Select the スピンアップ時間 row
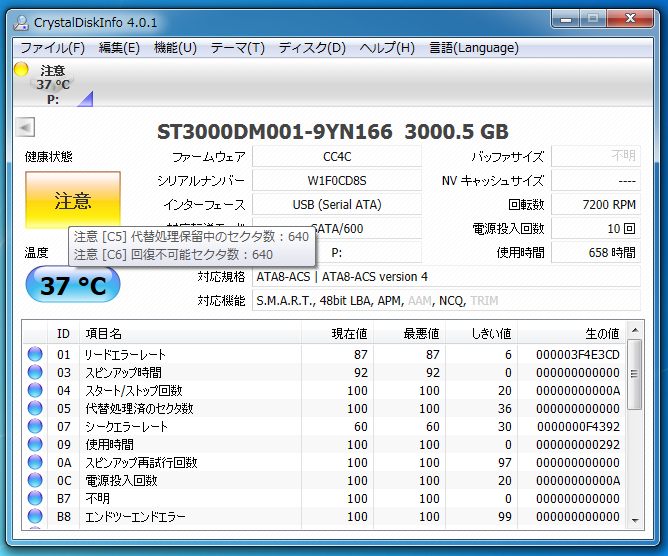This screenshot has width=668, height=556. (324, 372)
